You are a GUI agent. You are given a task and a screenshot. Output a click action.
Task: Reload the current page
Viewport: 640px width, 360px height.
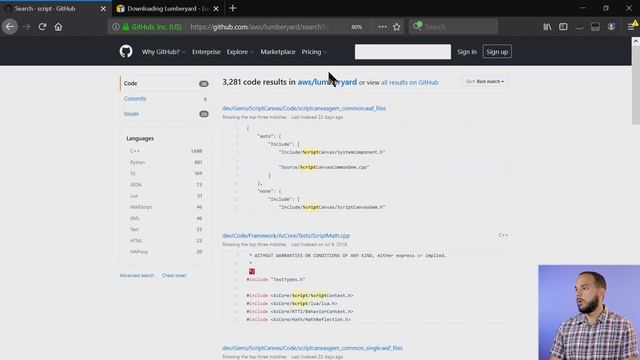tap(42, 27)
